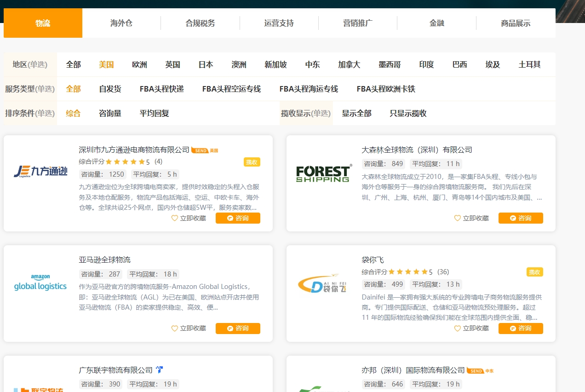This screenshot has height=392, width=585.
Task: Click the blue badge icon next to 广东联宇物流
Action: [x=160, y=370]
